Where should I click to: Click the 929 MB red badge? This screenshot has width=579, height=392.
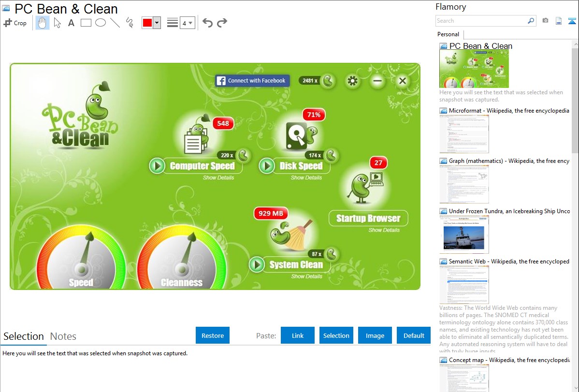[x=271, y=213]
